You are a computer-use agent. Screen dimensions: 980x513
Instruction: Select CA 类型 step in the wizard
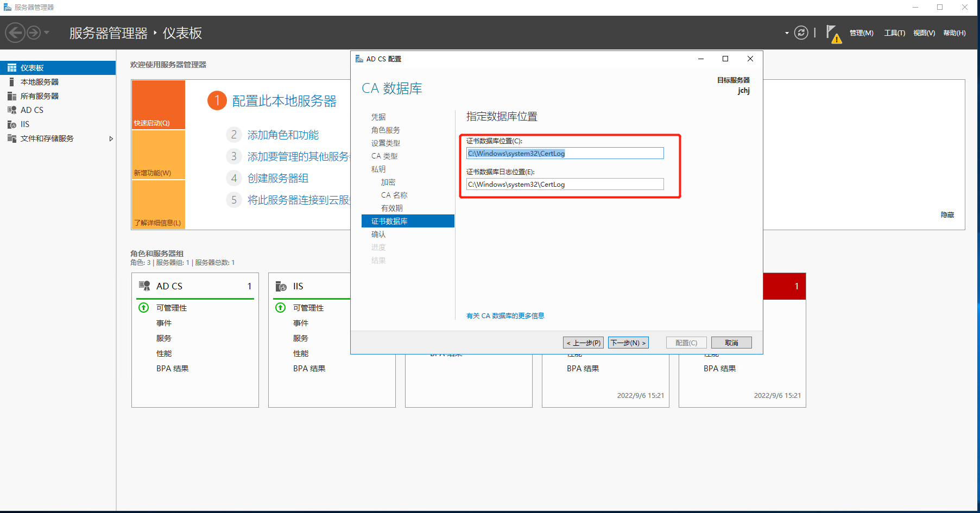[384, 156]
